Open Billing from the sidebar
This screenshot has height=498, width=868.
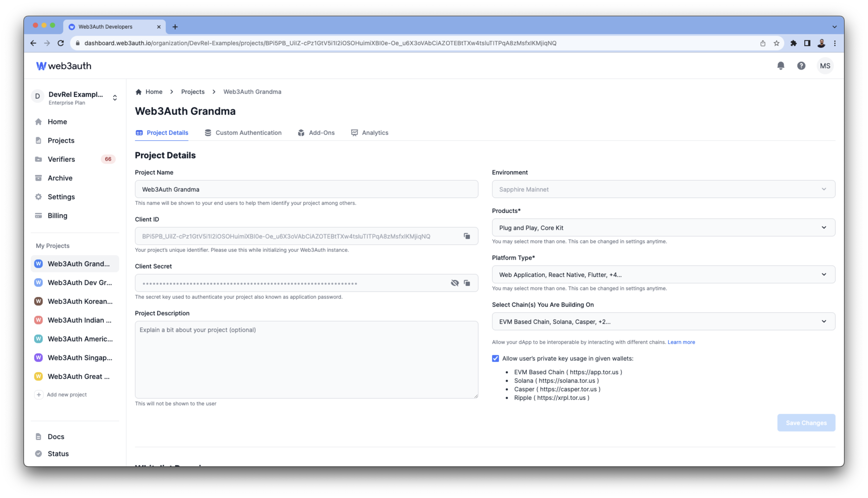(57, 216)
